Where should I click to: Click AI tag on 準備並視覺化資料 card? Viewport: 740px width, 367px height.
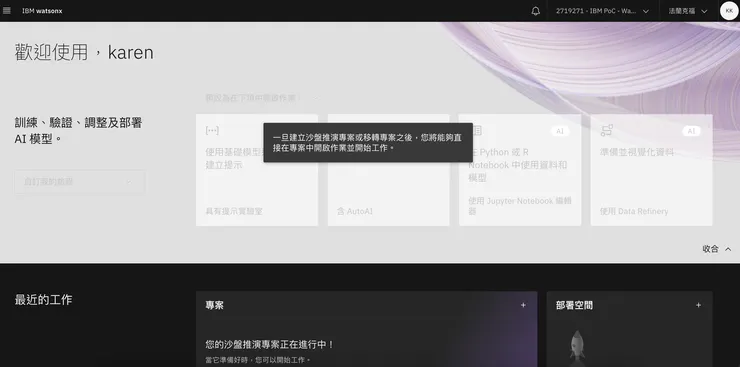tap(691, 131)
